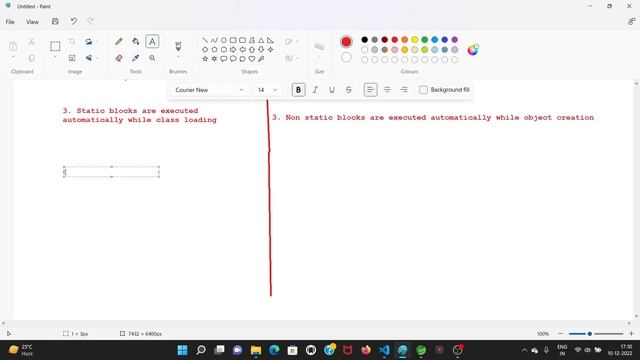This screenshot has height=360, width=640.
Task: Set text alignment to centre
Action: coord(387,90)
